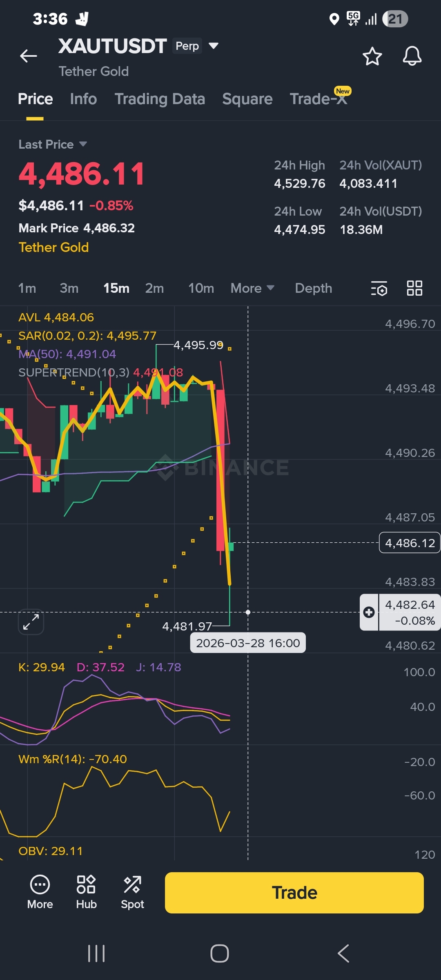Tap the 24h High value 4,529.76
The height and width of the screenshot is (980, 441).
click(x=300, y=184)
